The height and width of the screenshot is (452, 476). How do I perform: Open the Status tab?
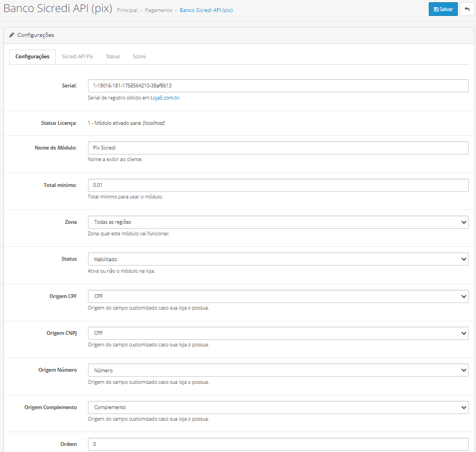point(113,57)
